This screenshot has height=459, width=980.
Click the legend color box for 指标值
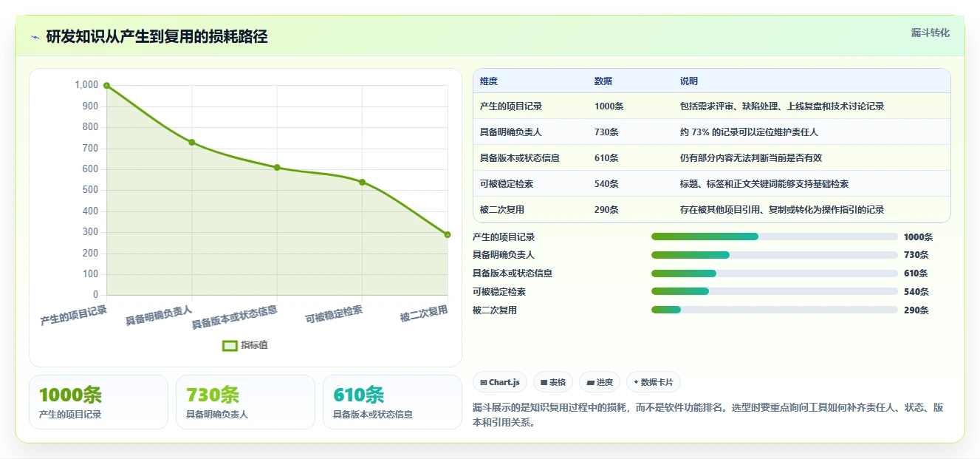[x=230, y=345]
